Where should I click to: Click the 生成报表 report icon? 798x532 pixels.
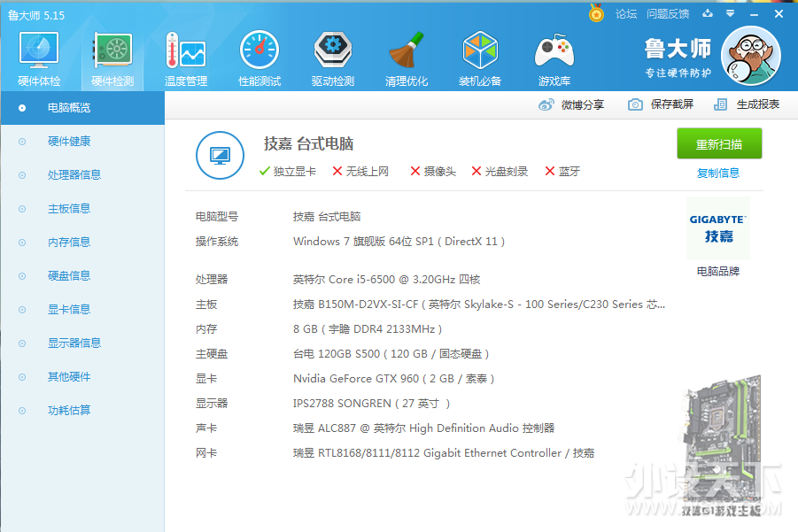coord(721,104)
